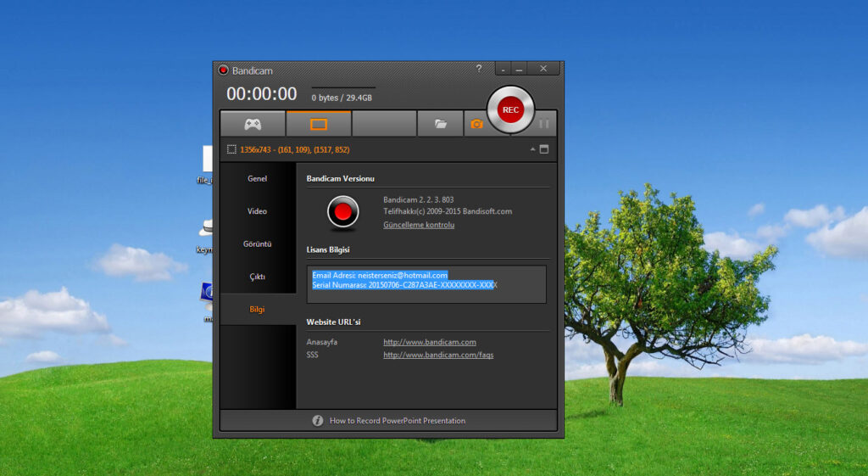Click the info icon in bottom bar

coord(318,421)
